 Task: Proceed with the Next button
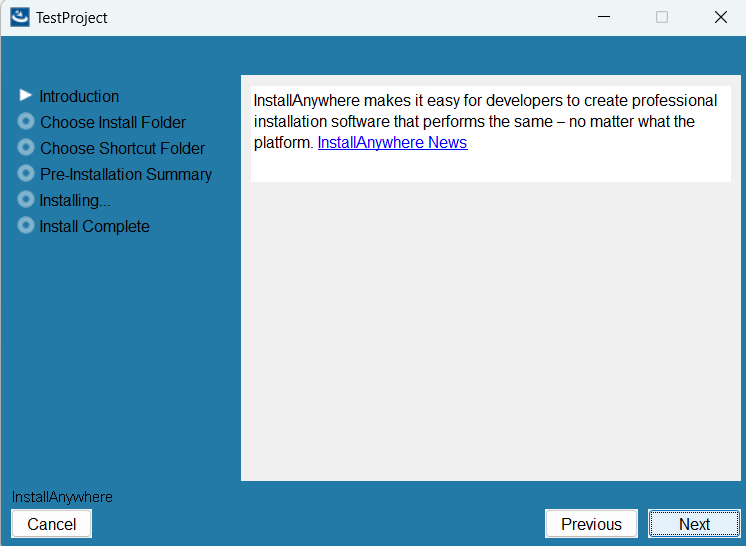pos(694,524)
